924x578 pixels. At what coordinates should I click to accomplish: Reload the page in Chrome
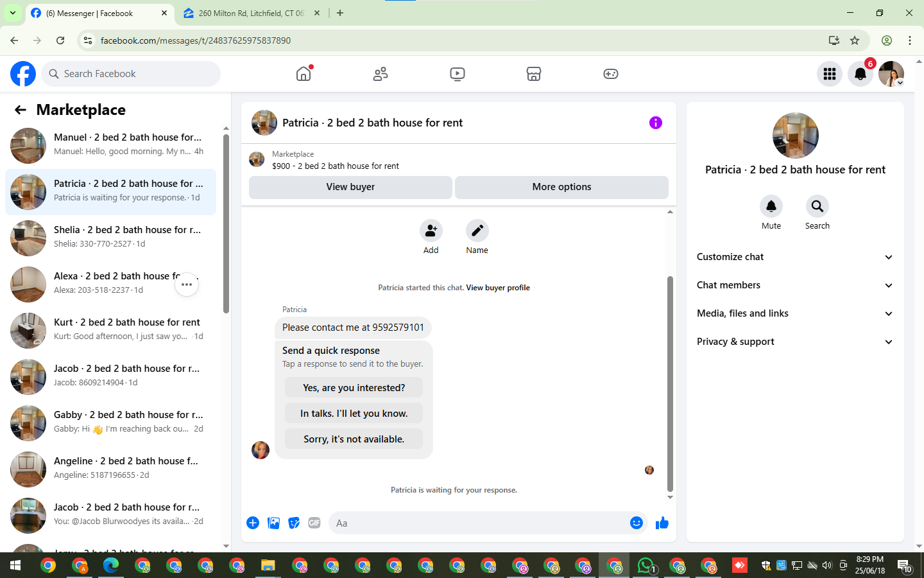[x=60, y=40]
